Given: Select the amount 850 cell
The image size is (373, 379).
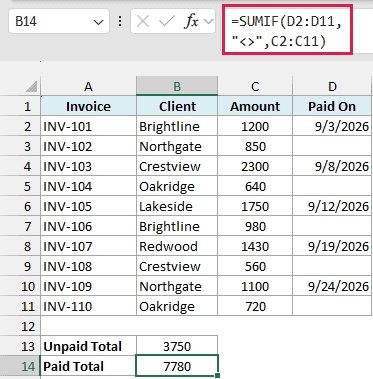Looking at the screenshot, I should coord(255,146).
